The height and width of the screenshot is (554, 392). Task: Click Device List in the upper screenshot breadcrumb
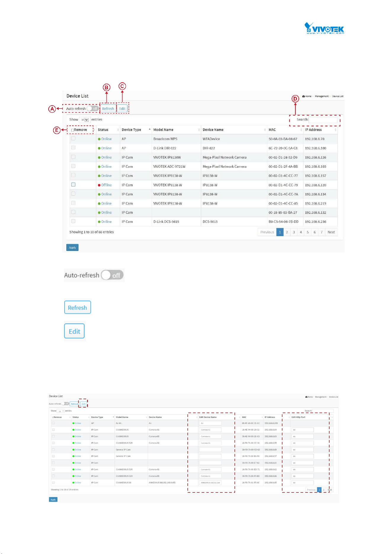338,96
